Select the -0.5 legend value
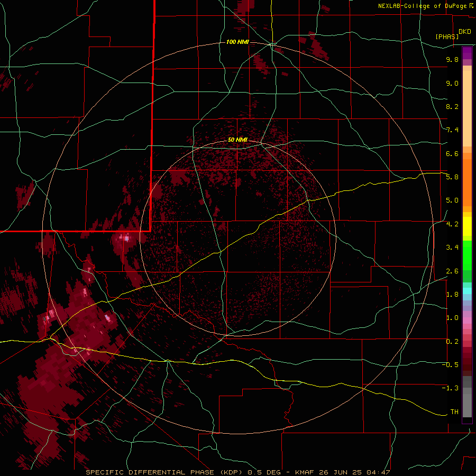The image size is (476, 476). pos(450,365)
